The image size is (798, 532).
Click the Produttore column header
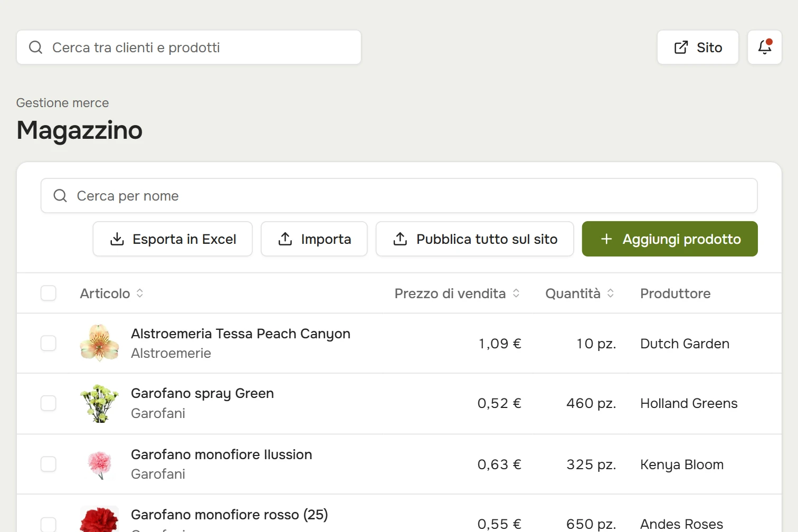point(676,293)
